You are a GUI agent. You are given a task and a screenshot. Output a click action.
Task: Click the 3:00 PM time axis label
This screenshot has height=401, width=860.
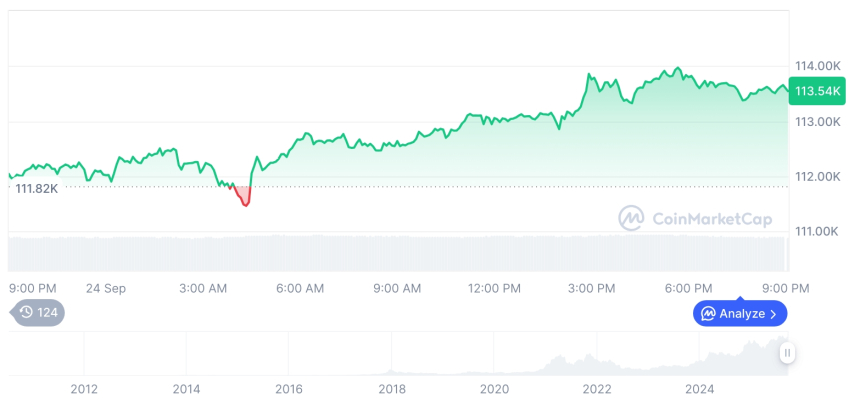click(x=592, y=288)
